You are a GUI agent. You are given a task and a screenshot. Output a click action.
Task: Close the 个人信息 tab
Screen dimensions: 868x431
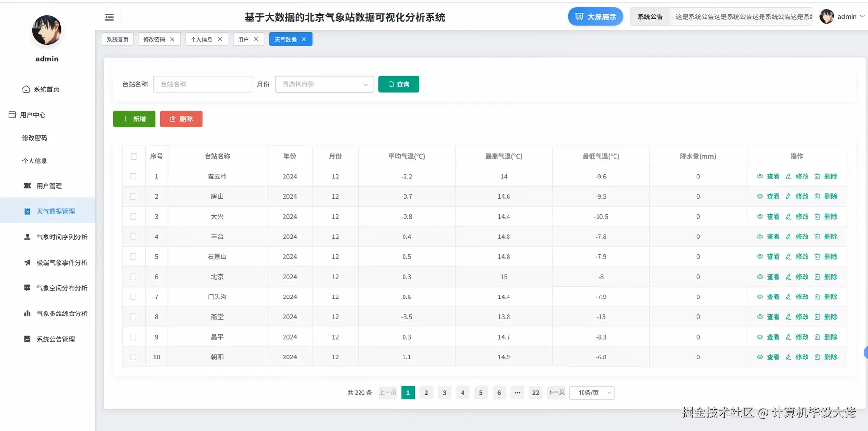tap(220, 39)
